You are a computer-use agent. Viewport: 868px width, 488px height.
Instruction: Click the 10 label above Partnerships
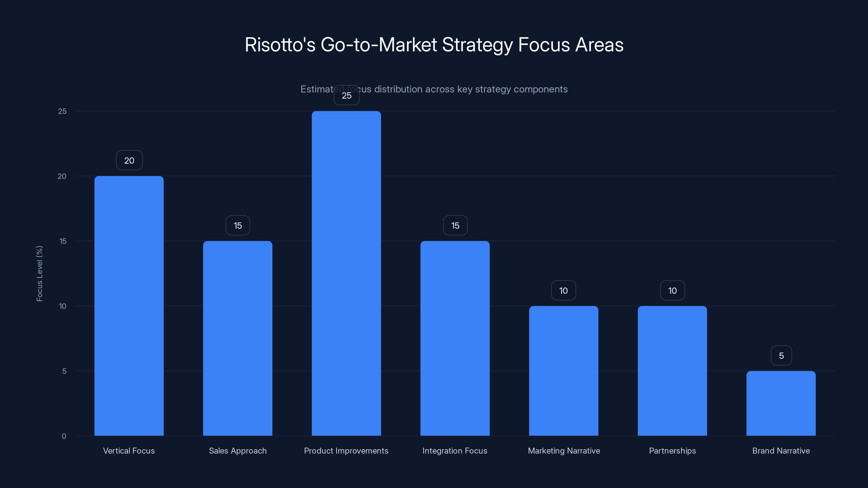click(x=672, y=290)
